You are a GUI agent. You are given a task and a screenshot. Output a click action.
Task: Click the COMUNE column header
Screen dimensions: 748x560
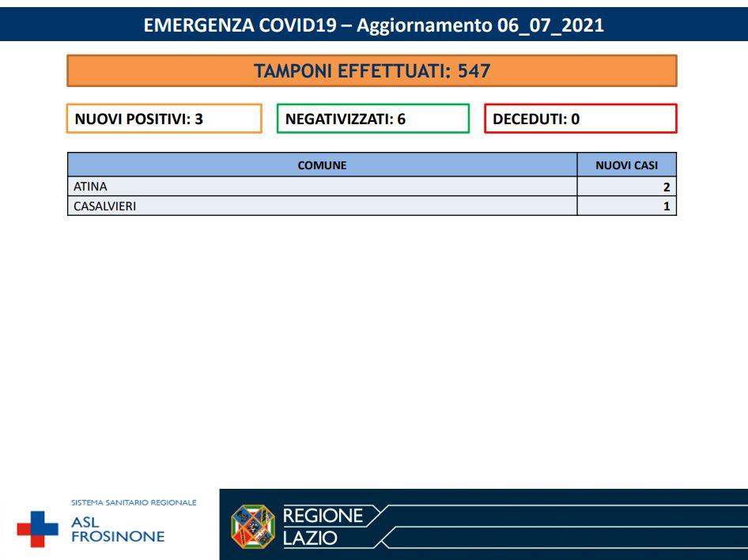coord(322,165)
